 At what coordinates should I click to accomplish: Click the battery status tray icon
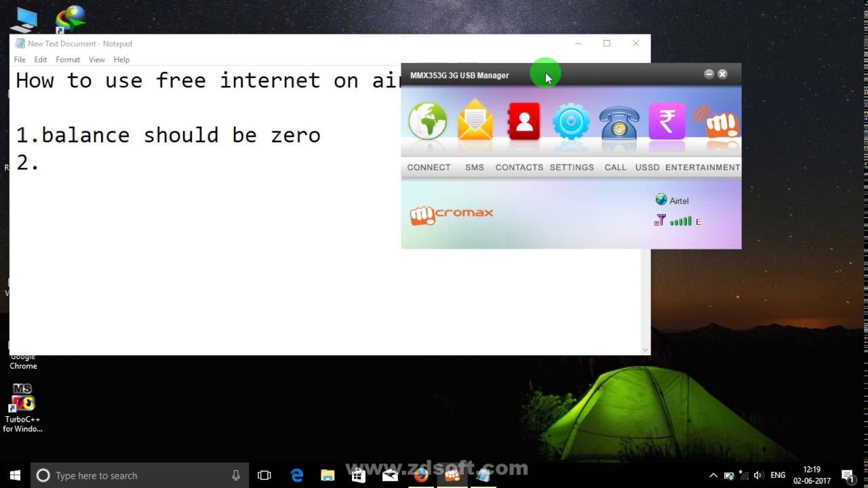pos(729,475)
